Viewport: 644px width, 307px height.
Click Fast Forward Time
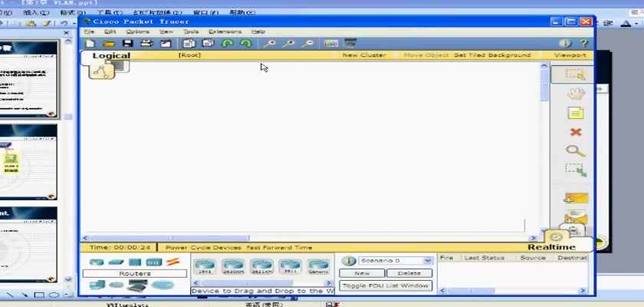pos(279,248)
